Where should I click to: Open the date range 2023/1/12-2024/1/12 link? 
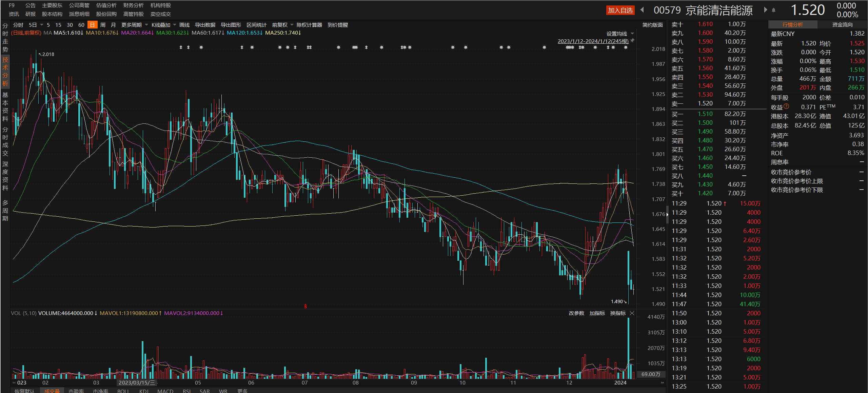pyautogui.click(x=593, y=41)
